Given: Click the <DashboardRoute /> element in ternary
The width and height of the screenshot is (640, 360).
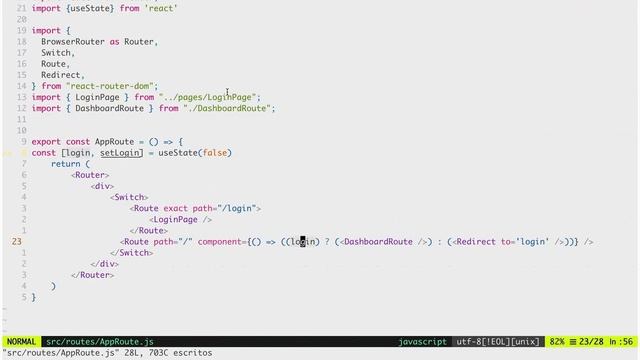Looking at the screenshot, I should [383, 242].
